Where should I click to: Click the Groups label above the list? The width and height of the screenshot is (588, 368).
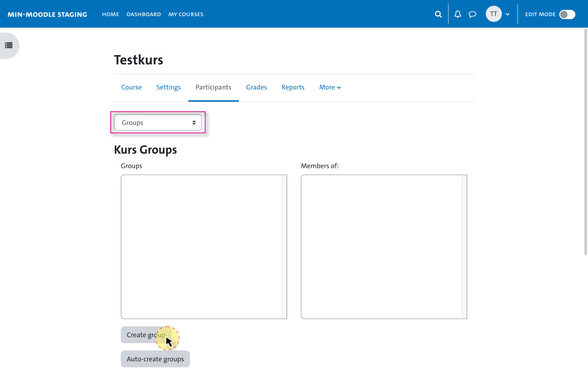point(131,166)
